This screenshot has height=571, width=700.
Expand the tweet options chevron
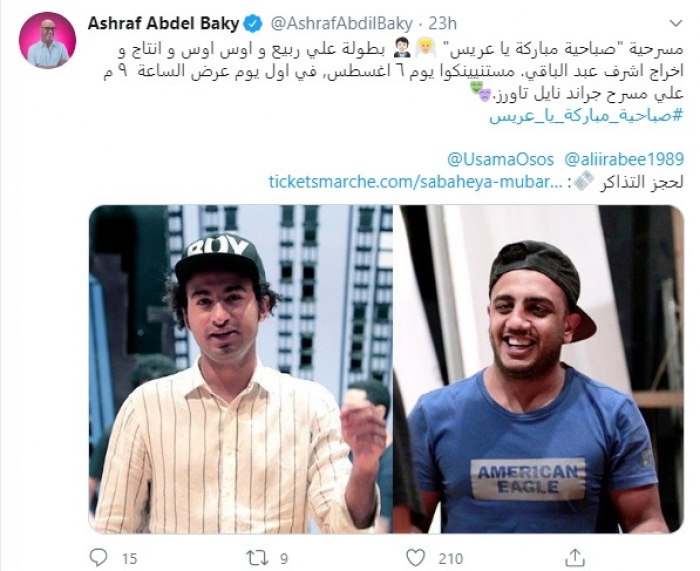click(677, 24)
